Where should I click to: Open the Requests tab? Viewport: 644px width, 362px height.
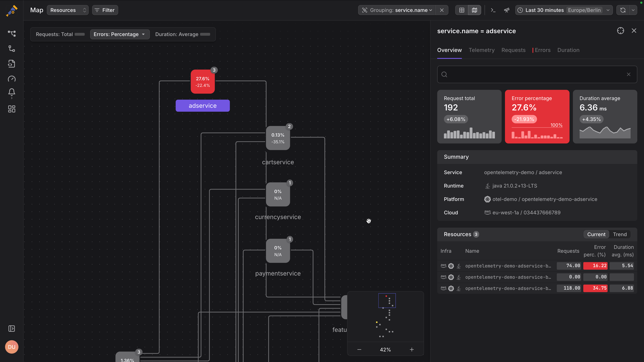(x=513, y=50)
